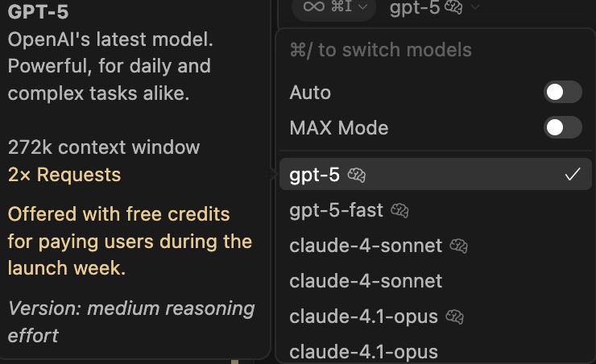This screenshot has height=364, width=596.
Task: Pick claude-4.1-opus entry with brain icon
Action: [436, 316]
